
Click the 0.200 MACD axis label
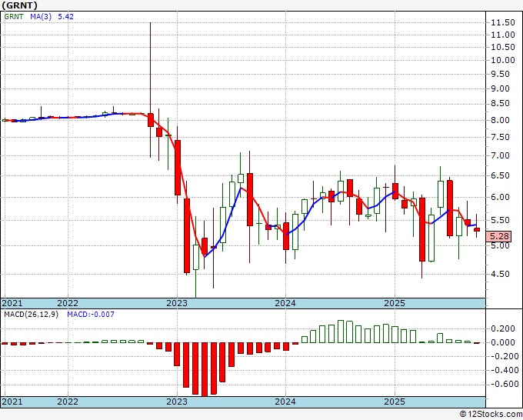(503, 329)
